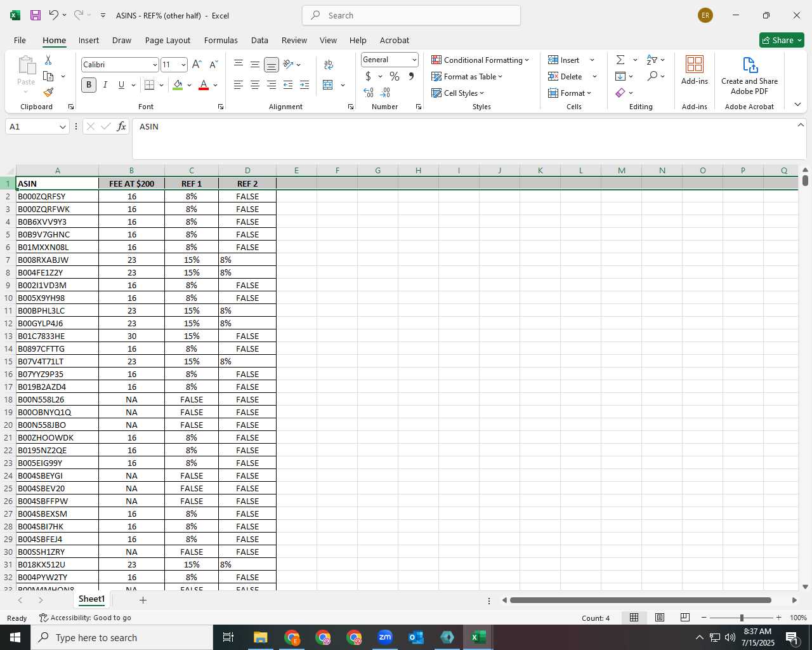Click Merge & Center icon
This screenshot has width=812, height=650.
point(328,84)
